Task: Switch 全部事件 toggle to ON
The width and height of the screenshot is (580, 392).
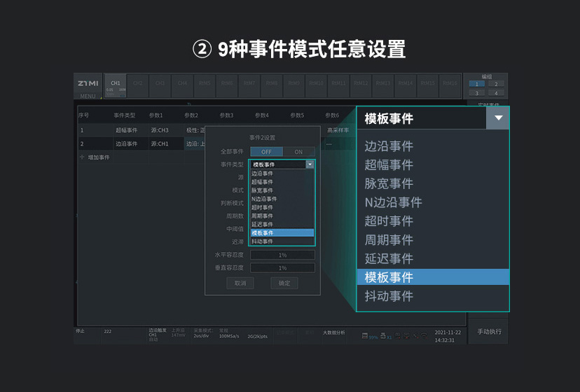Action: tap(299, 151)
